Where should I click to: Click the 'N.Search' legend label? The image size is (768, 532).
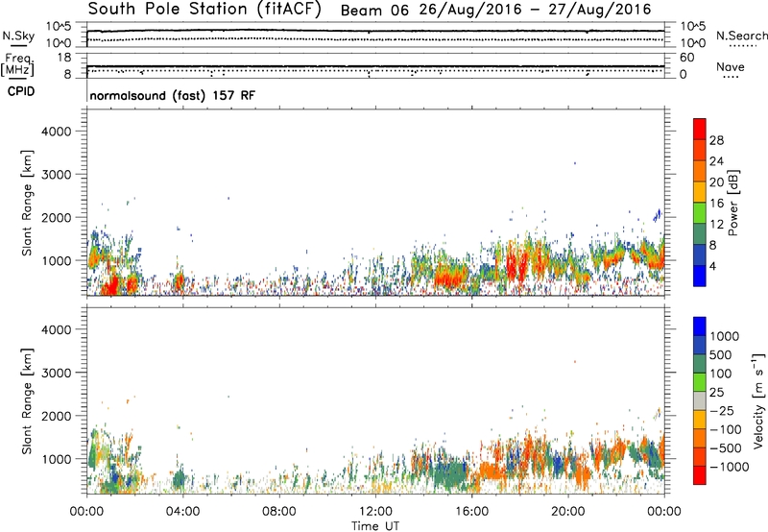742,36
